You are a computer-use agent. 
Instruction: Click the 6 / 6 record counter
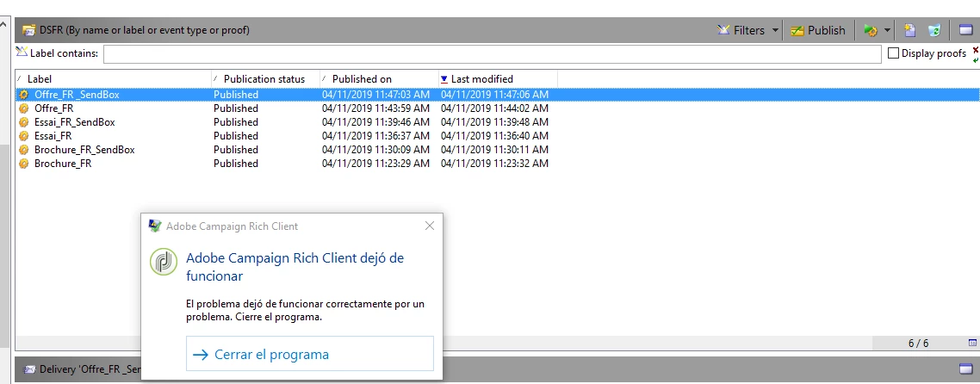pos(918,344)
